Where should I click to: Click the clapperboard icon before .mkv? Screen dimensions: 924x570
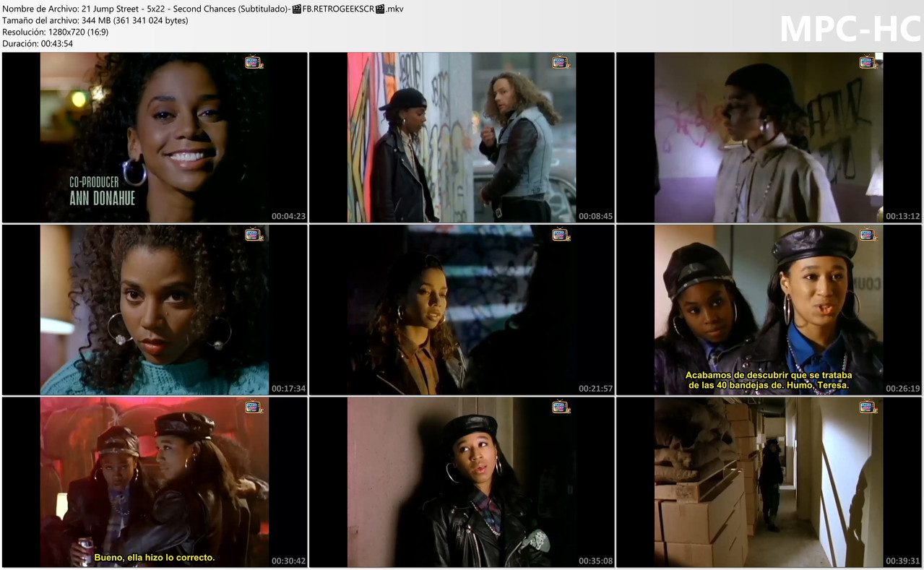(x=380, y=9)
